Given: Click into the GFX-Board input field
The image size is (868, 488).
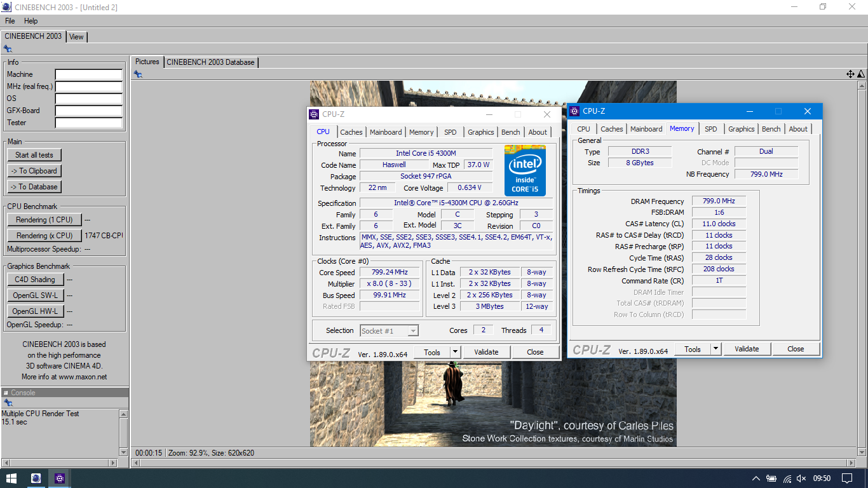Looking at the screenshot, I should 88,111.
